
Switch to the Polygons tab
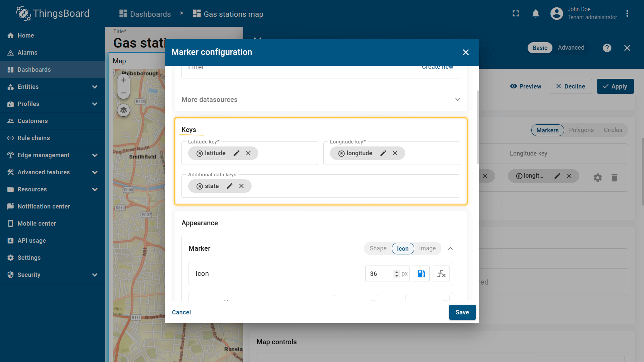581,130
